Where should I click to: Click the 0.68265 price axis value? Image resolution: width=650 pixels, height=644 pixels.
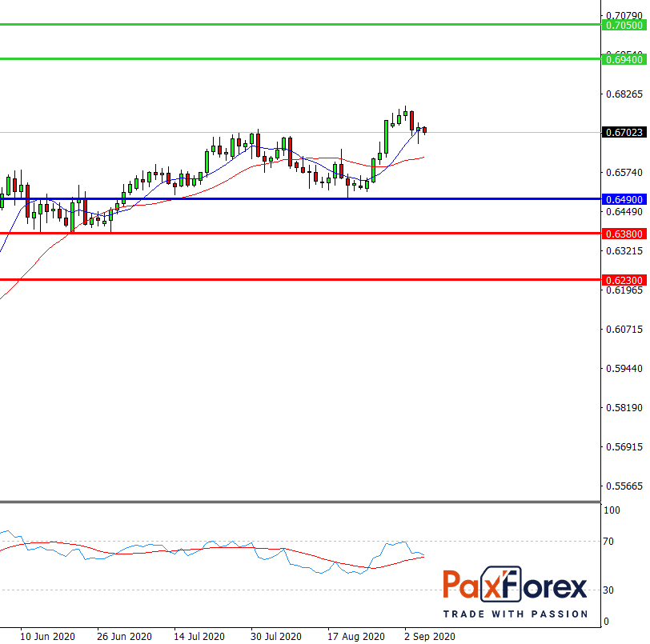click(x=624, y=94)
